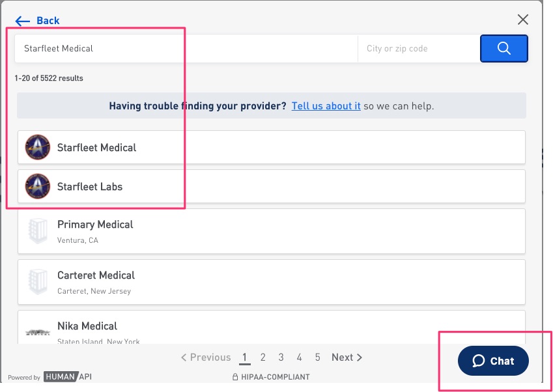Click the back arrow icon

pos(23,21)
